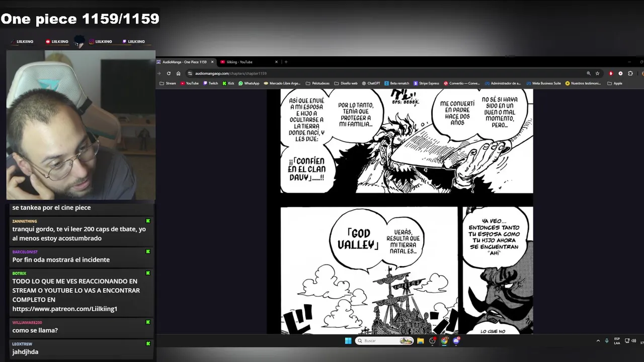This screenshot has height=362, width=644.
Task: Open the Discord taskbar icon
Action: tap(456, 341)
